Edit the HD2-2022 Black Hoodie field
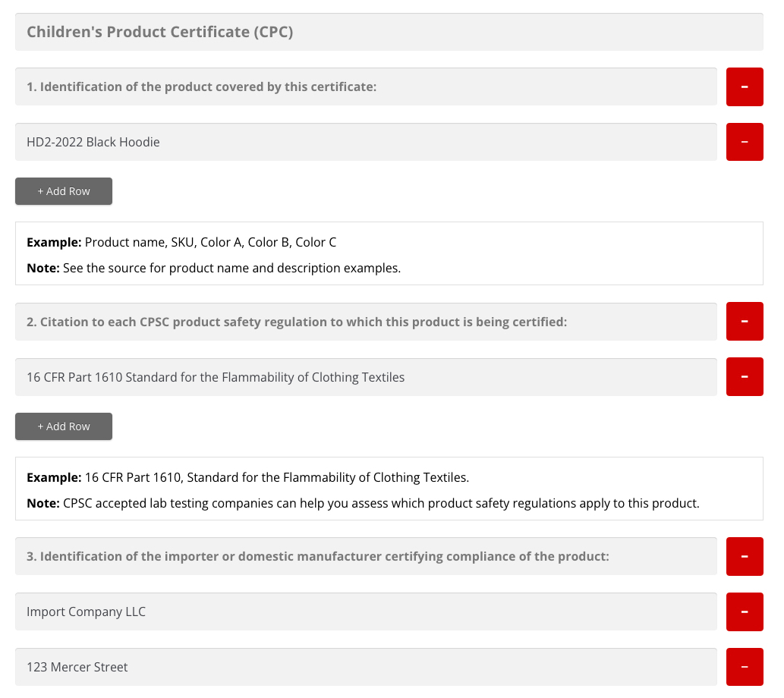Screen dimensions: 784x698 [x=366, y=142]
